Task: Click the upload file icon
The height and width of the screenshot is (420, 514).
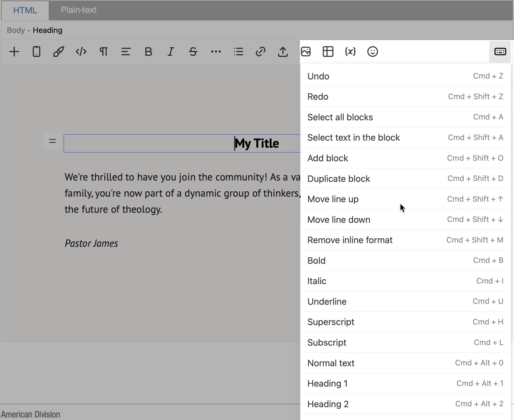Action: click(283, 52)
